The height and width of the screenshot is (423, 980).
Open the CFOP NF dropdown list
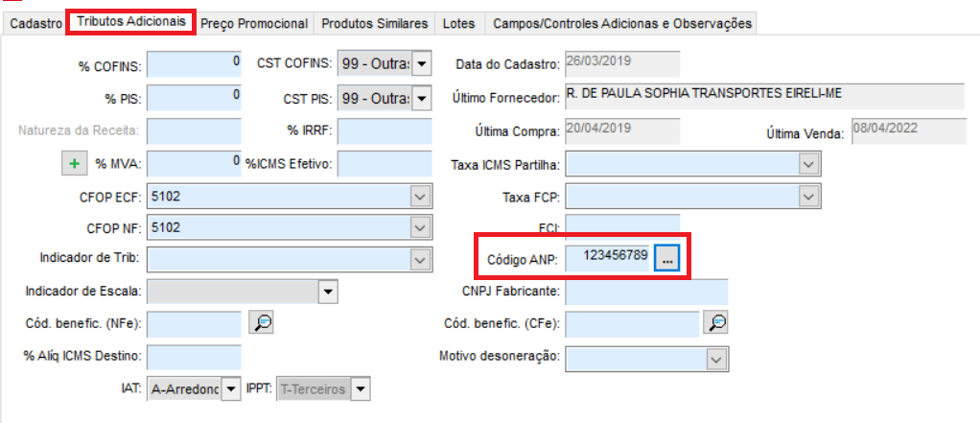coord(419,228)
